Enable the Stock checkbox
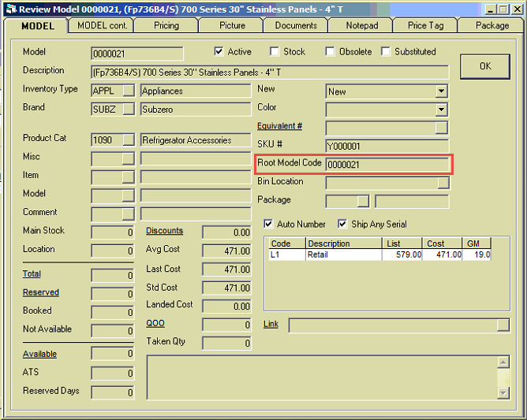The width and height of the screenshot is (527, 420). [275, 51]
